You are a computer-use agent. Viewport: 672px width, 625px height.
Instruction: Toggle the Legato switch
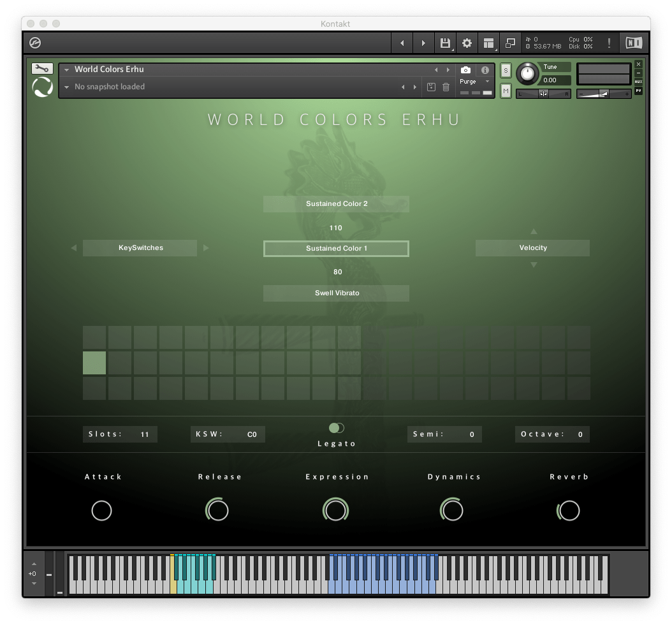[x=337, y=428]
